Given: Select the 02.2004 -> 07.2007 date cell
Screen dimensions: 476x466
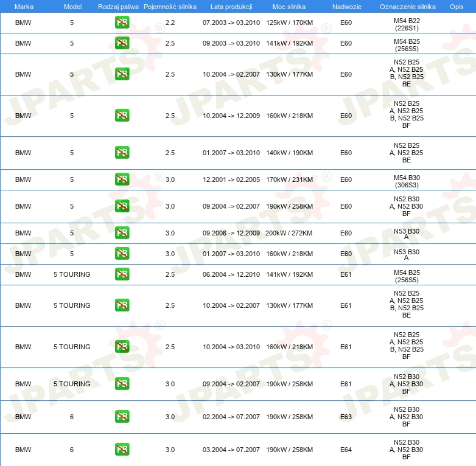Looking at the screenshot, I should click(x=231, y=417).
